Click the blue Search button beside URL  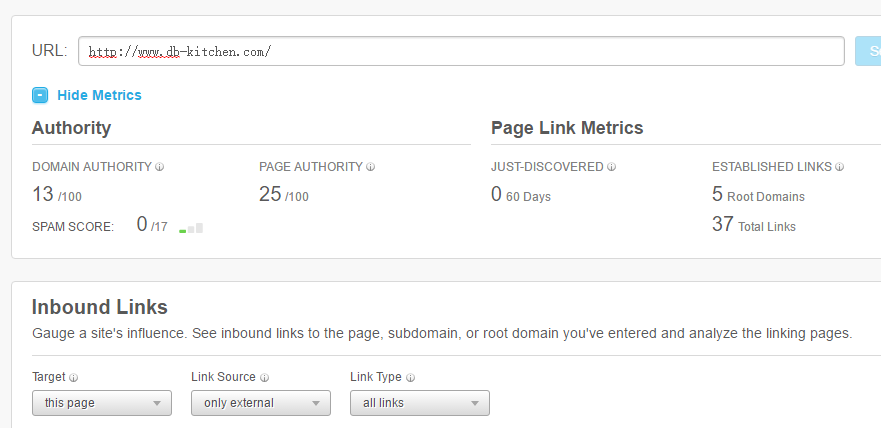point(868,51)
